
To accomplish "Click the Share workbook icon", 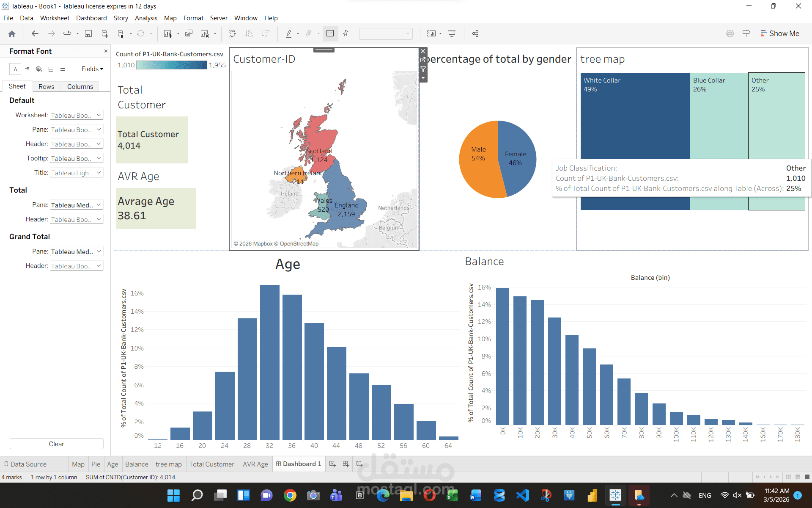I will point(475,33).
